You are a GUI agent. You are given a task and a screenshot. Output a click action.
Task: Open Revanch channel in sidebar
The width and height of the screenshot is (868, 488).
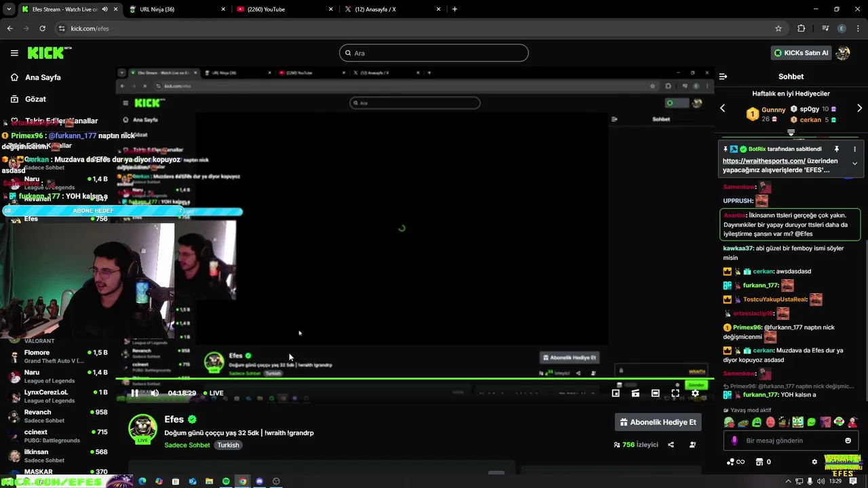58,415
